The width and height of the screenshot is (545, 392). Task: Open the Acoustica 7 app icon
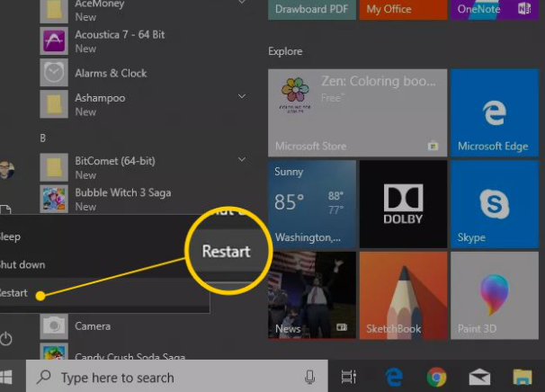(54, 41)
